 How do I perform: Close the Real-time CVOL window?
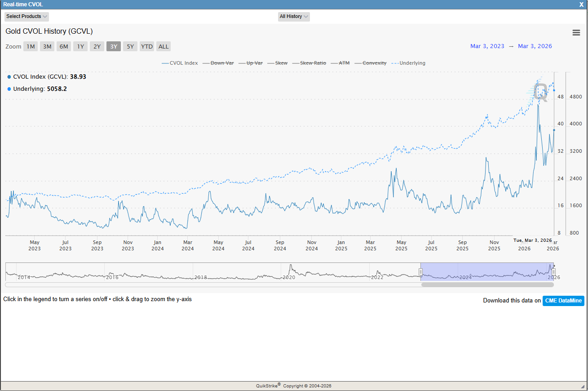pyautogui.click(x=581, y=4)
